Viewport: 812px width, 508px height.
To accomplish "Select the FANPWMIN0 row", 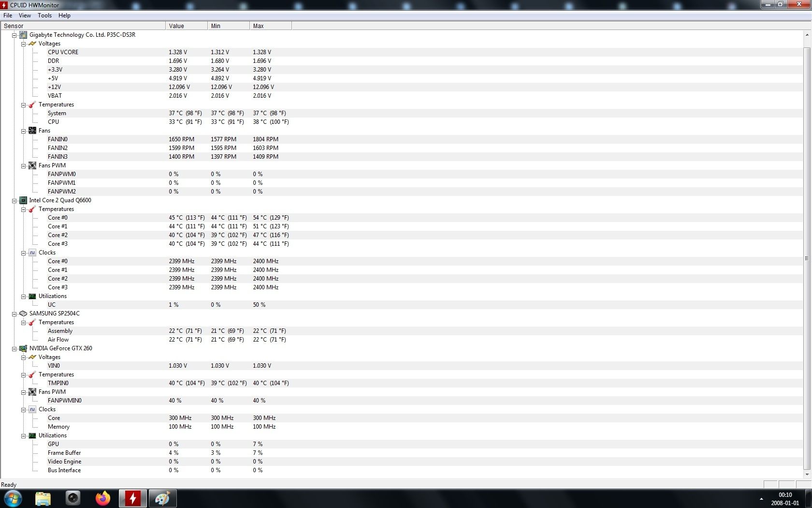I will click(401, 401).
